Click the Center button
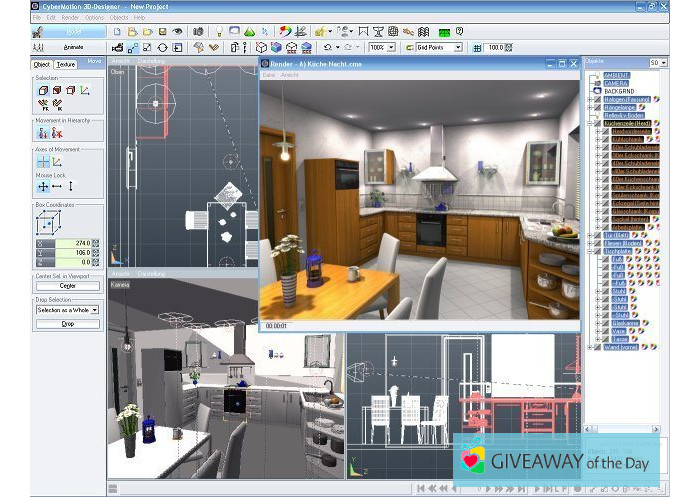700x497 pixels. coord(67,285)
